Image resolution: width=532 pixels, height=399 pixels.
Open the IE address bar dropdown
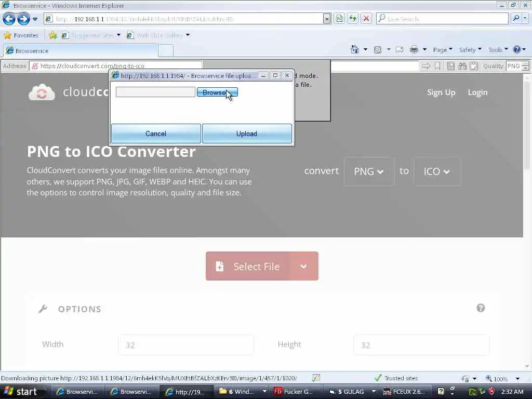[327, 19]
